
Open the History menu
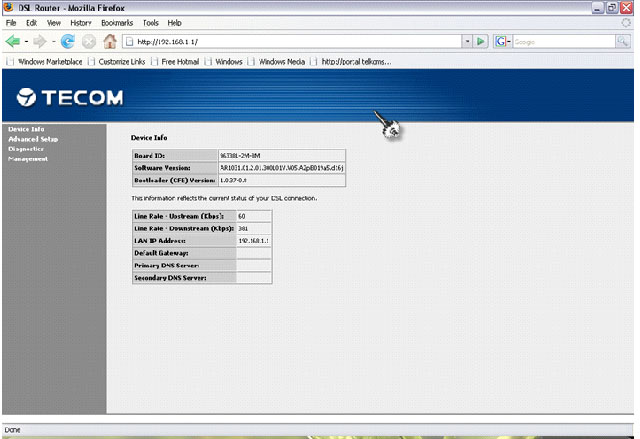click(80, 22)
